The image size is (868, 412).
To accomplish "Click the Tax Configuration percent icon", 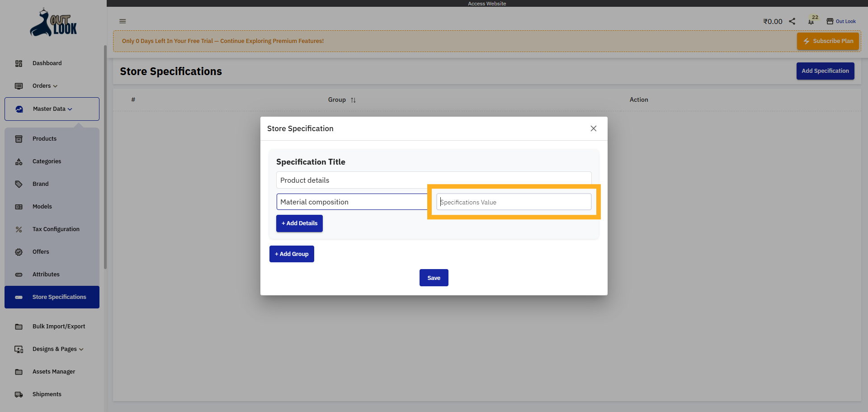I will [19, 229].
